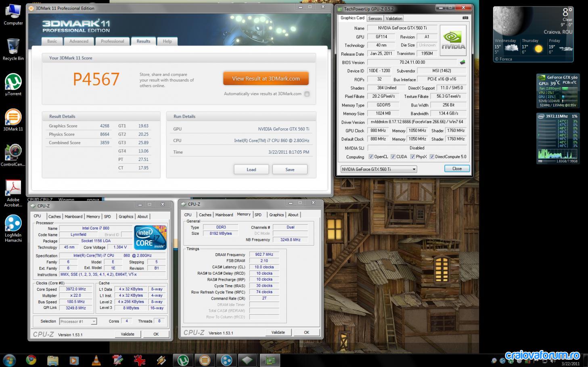Open Windows Media Player taskbar icon

(74, 360)
